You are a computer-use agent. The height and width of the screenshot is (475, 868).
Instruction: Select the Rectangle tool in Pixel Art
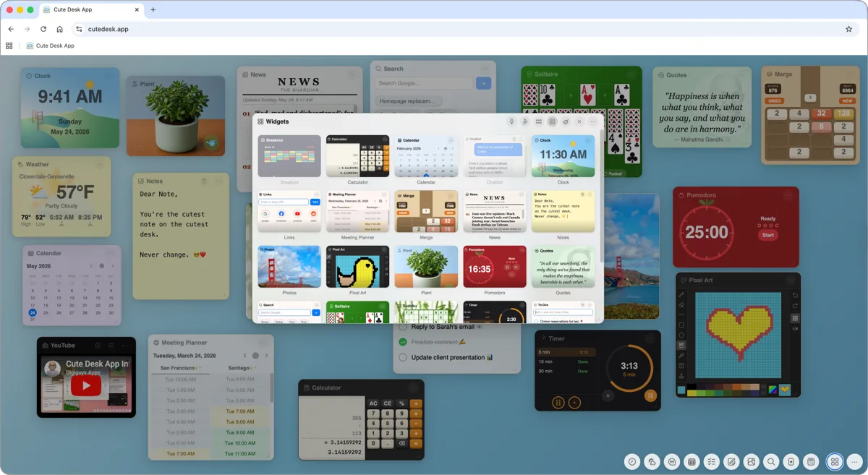click(681, 325)
